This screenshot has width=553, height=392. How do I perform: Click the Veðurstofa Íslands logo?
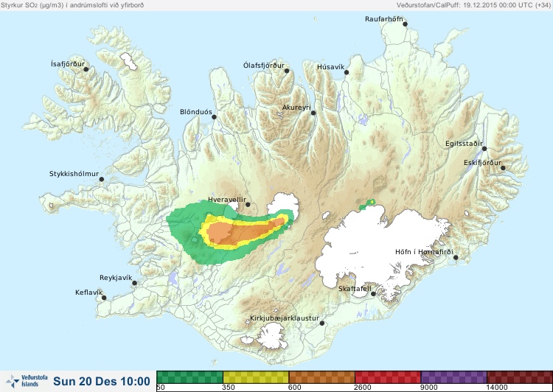coord(27,381)
